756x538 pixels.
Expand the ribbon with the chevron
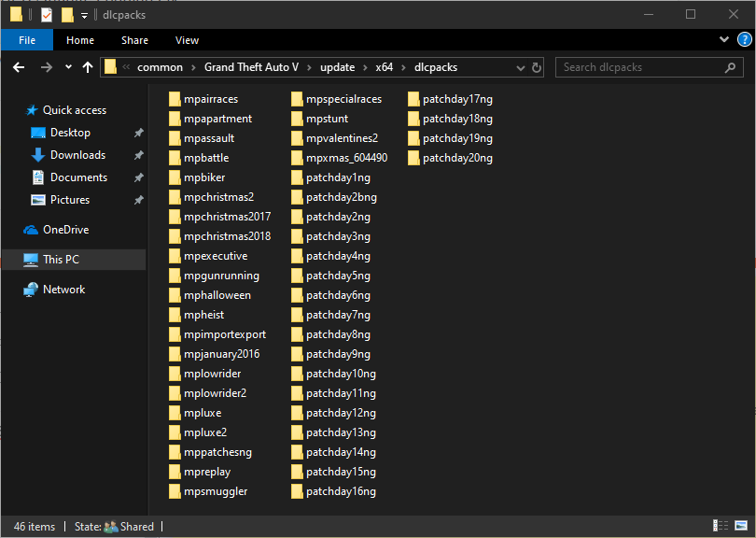(x=724, y=40)
